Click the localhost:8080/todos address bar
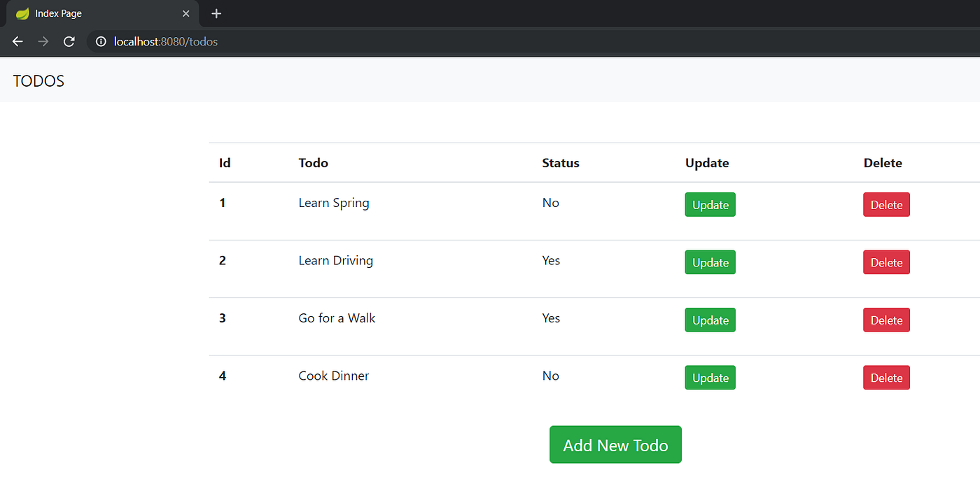This screenshot has width=980, height=484. click(x=532, y=42)
